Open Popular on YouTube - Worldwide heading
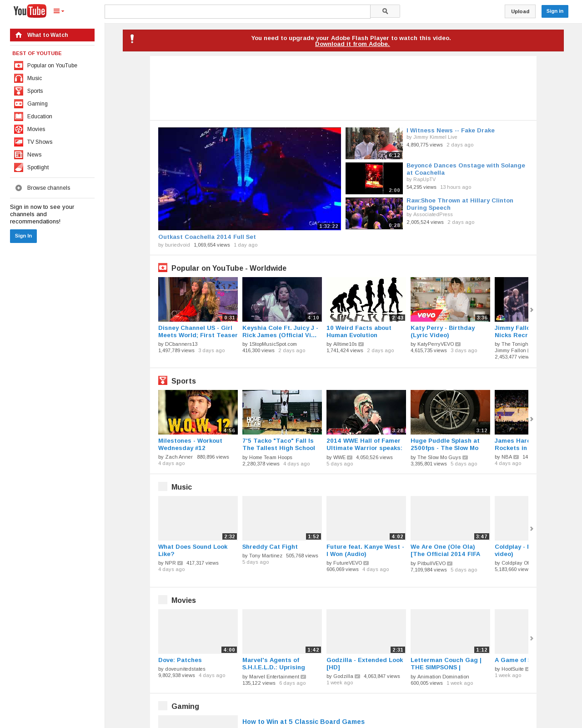This screenshot has height=728, width=582. (x=229, y=268)
